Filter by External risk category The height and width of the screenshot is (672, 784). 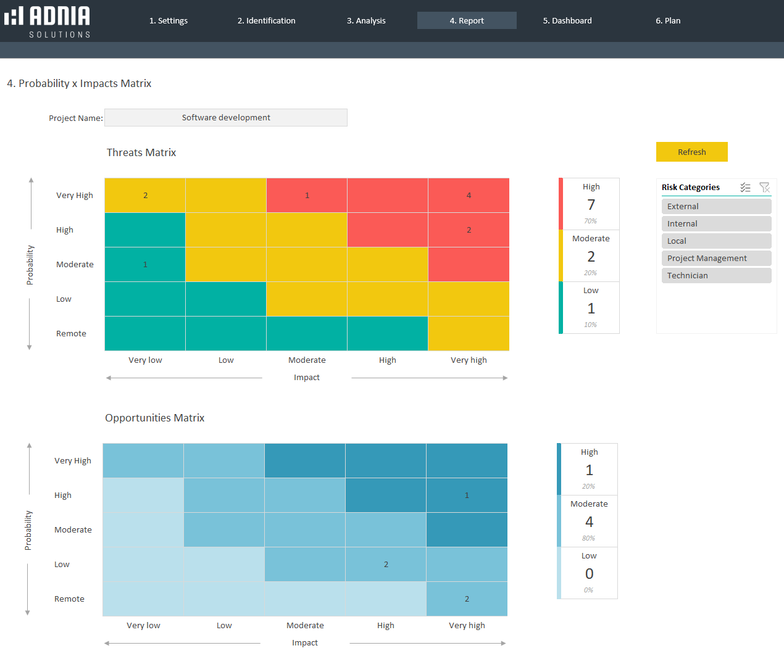[716, 207]
